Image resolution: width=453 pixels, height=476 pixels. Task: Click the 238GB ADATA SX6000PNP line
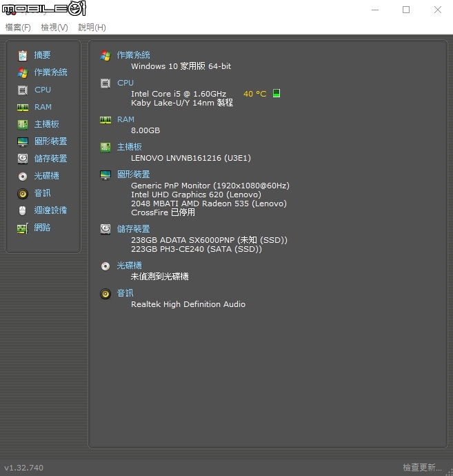(x=209, y=240)
